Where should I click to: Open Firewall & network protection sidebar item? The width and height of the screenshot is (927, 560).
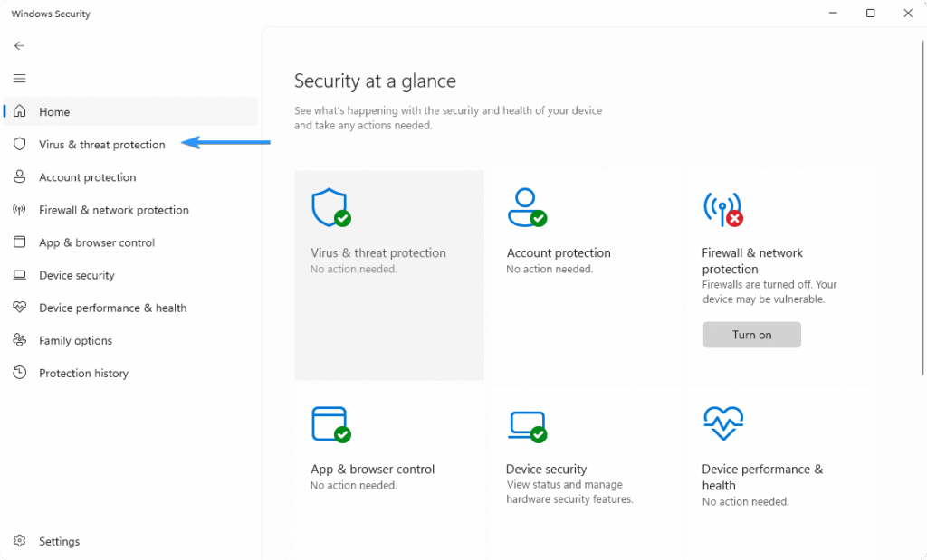coord(130,210)
